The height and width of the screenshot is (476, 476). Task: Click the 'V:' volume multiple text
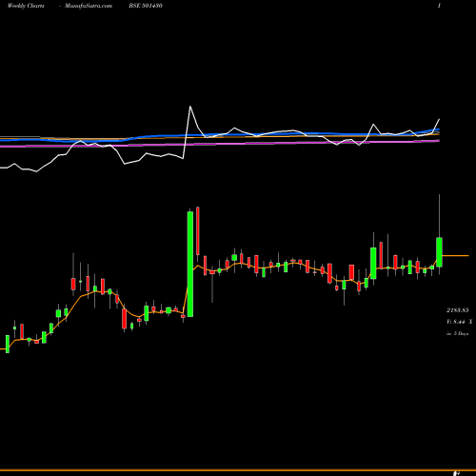click(459, 322)
